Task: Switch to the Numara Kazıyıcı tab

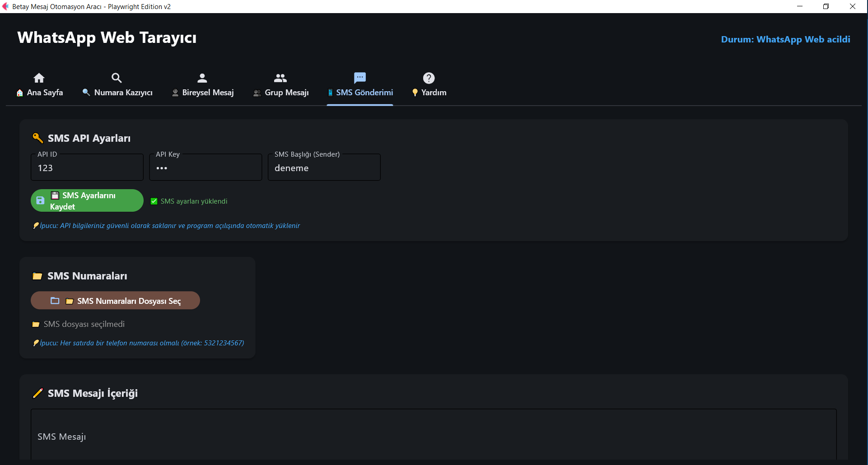Action: click(117, 85)
